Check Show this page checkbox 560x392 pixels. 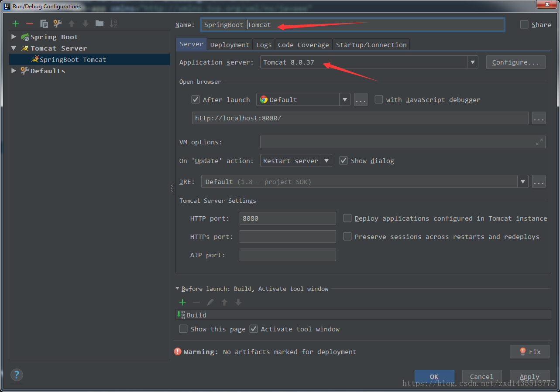[x=183, y=329]
